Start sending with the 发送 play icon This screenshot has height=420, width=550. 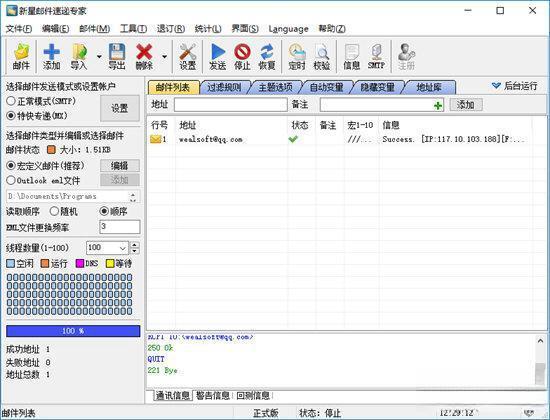(x=217, y=56)
